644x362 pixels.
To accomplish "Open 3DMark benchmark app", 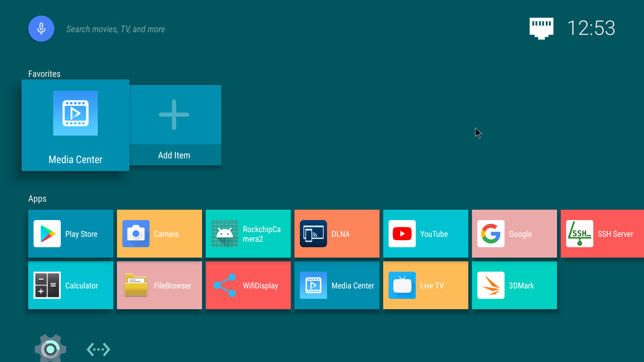I will (515, 285).
